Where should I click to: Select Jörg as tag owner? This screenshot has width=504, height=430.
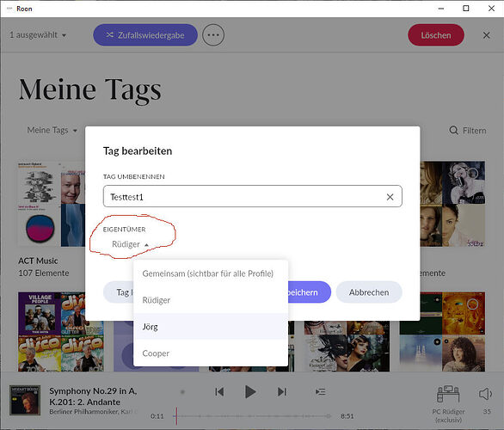pos(211,327)
